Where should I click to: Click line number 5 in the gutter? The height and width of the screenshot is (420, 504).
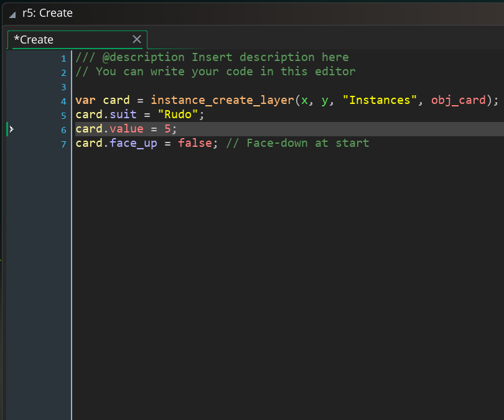click(63, 116)
